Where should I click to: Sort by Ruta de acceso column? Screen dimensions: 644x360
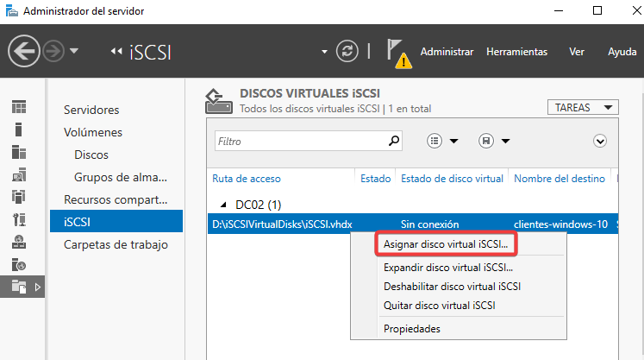tap(246, 179)
